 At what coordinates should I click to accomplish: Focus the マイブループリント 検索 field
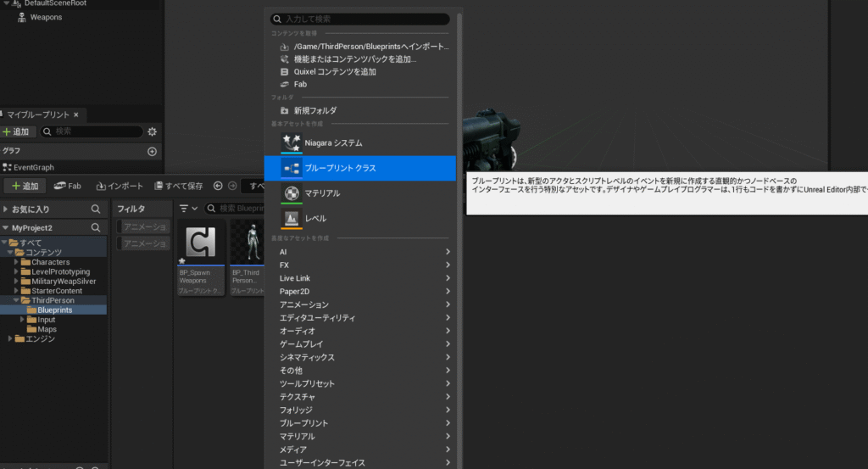click(x=92, y=131)
